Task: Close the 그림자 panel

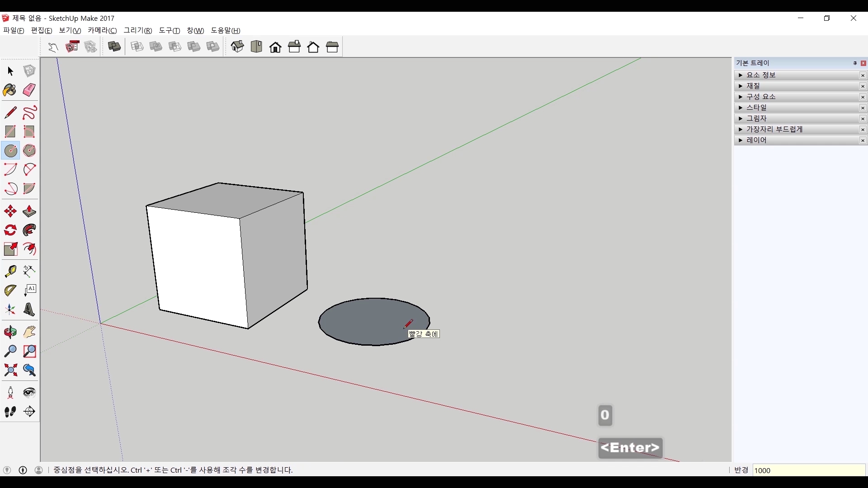Action: click(863, 119)
